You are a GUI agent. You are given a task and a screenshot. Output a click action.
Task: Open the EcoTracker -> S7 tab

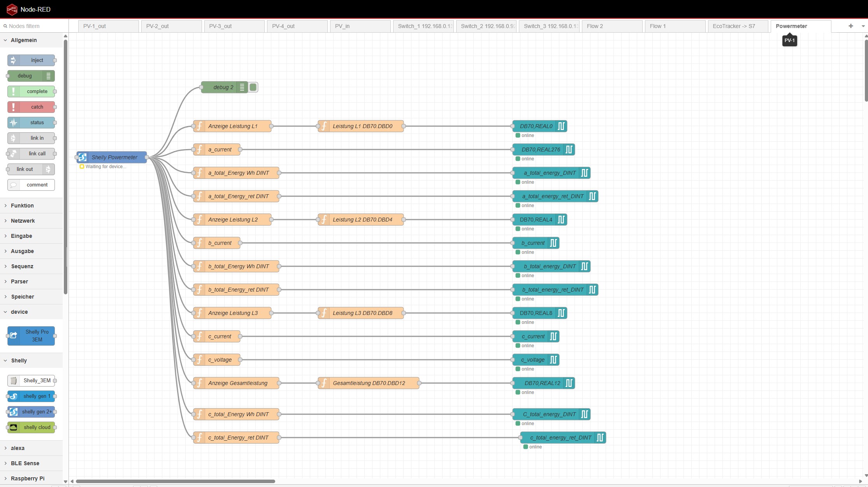734,26
